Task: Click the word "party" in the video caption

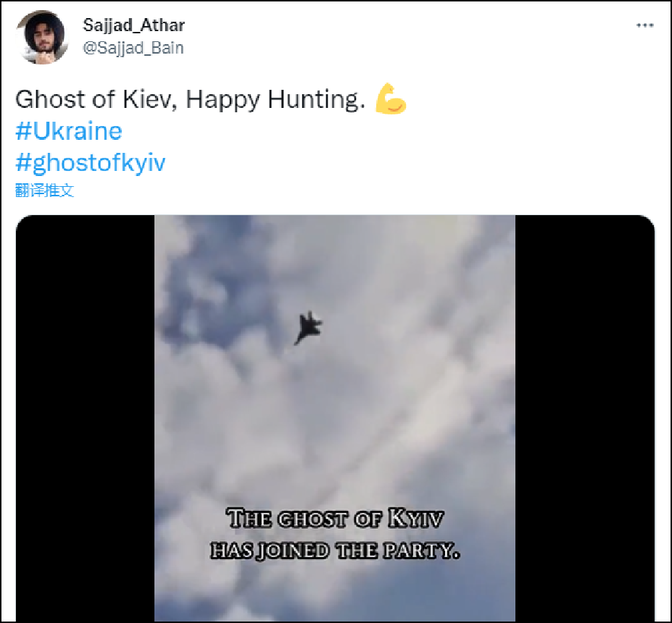Action: click(427, 551)
